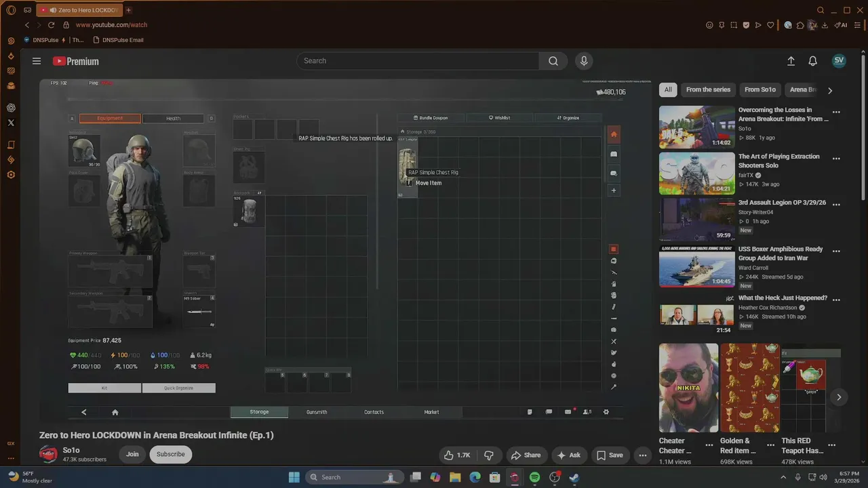Open DNSPulse Email bookmark
The height and width of the screenshot is (488, 868).
[x=118, y=40]
